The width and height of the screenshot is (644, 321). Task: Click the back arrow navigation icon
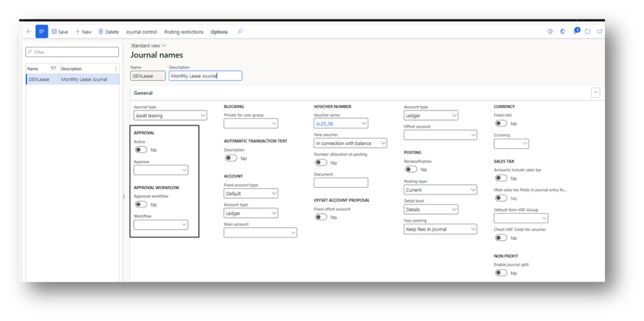coord(29,31)
